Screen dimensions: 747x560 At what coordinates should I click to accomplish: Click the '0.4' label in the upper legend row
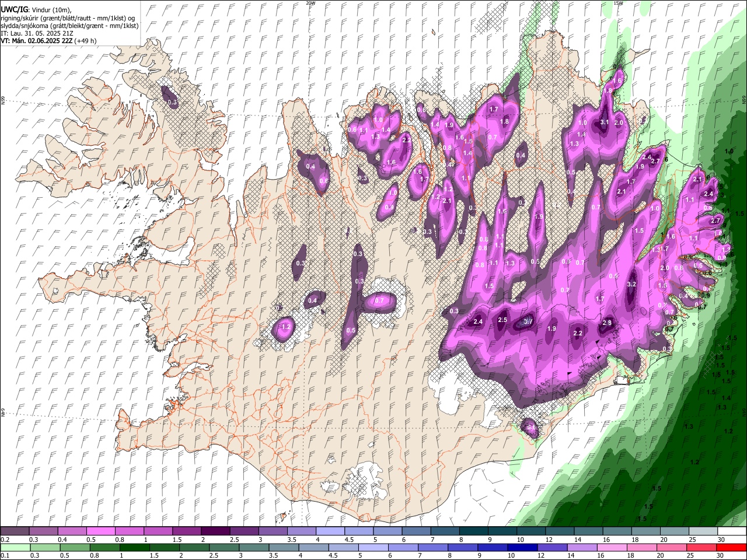[62, 540]
